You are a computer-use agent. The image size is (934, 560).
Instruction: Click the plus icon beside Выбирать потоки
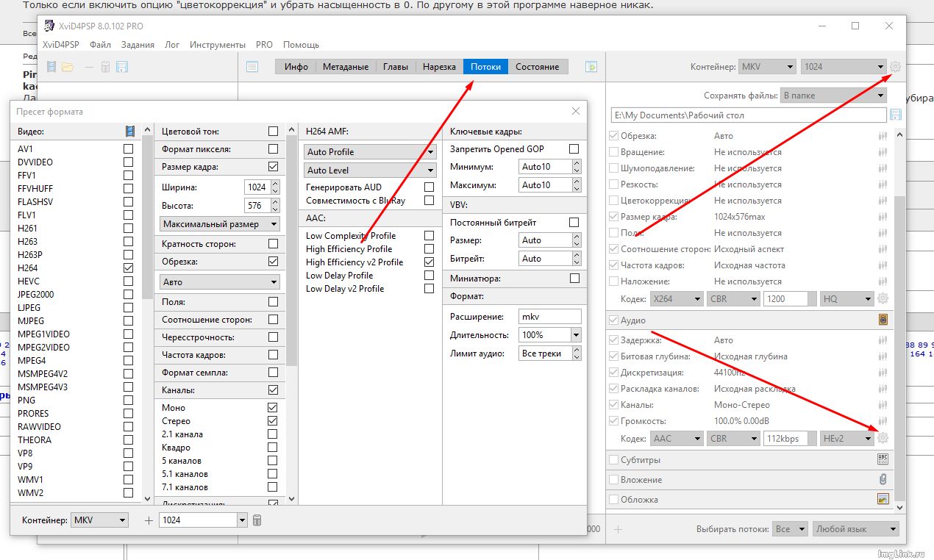[x=618, y=529]
